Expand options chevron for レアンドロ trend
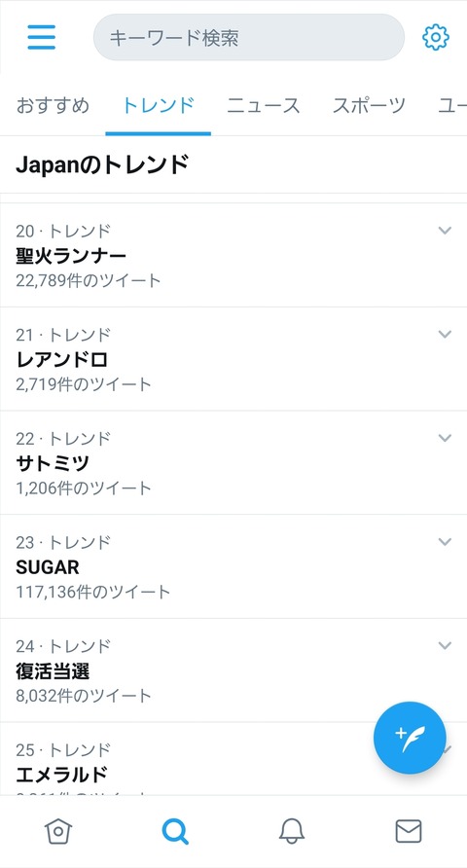 pos(445,334)
